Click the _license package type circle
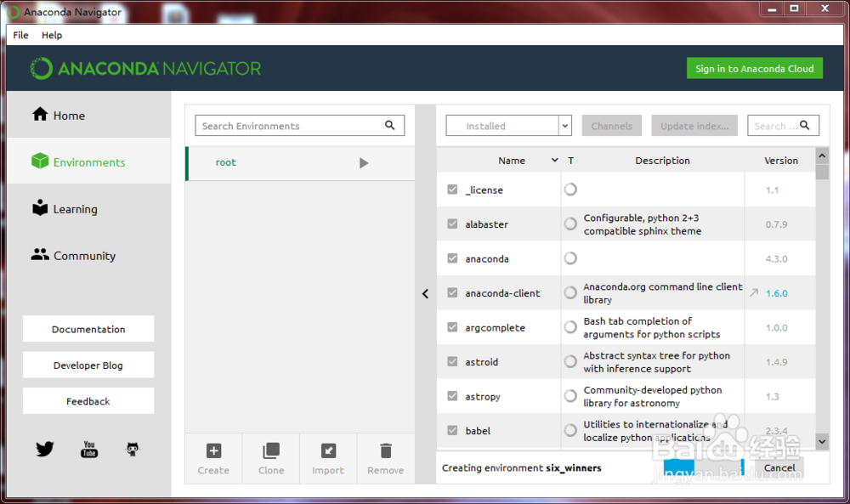The height and width of the screenshot is (504, 850). point(570,190)
